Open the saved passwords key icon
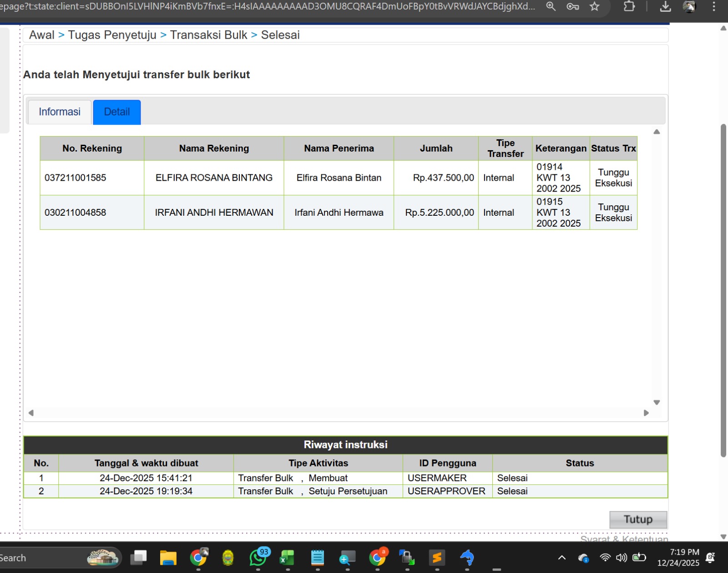The image size is (728, 573). (572, 6)
